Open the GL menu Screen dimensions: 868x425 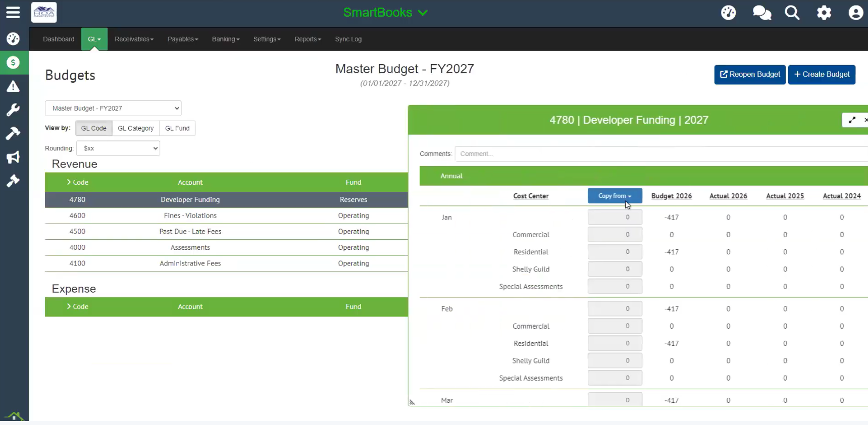[94, 39]
